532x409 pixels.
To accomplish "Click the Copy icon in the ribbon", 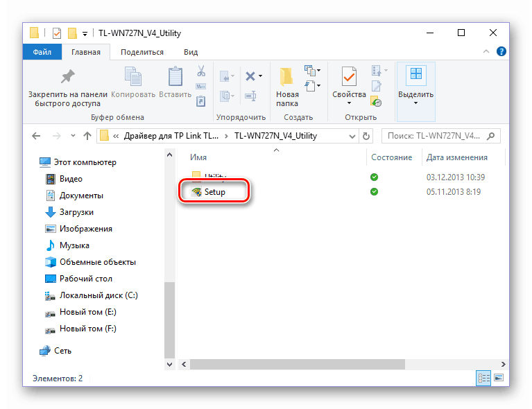I will tap(133, 77).
